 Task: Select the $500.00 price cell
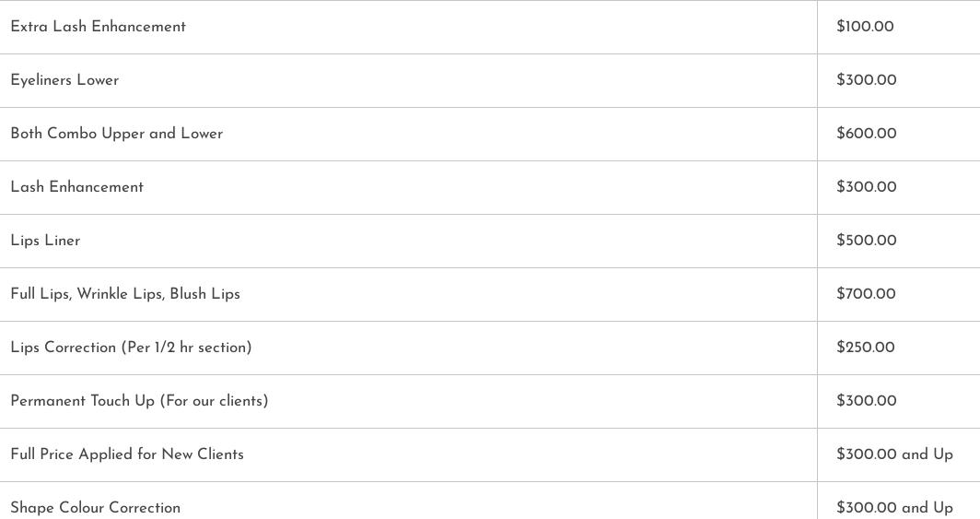[x=866, y=241]
